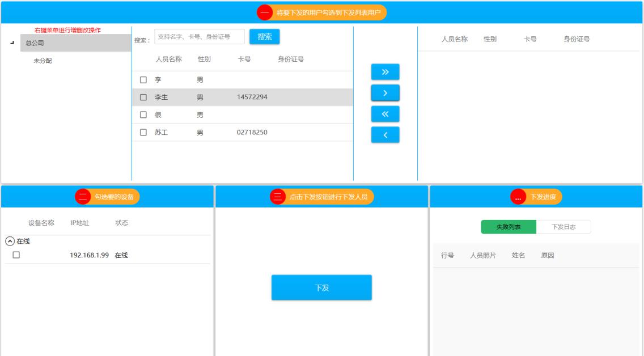Click the move-selected-right single arrow button
The width and height of the screenshot is (644, 356).
385,93
